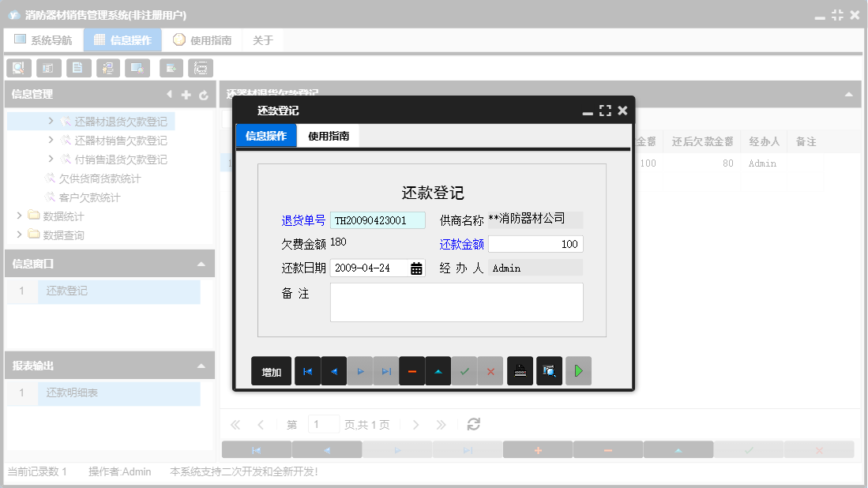Click the red minus delete icon in dialog
The image size is (868, 488).
tap(411, 370)
